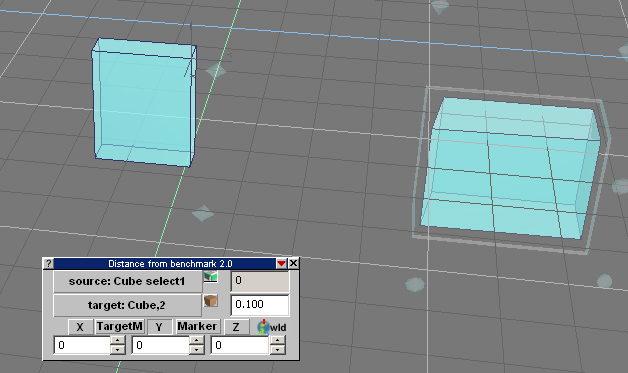Screen dimensions: 628x373
Task: Click the red triangle in title bar
Action: (x=282, y=263)
